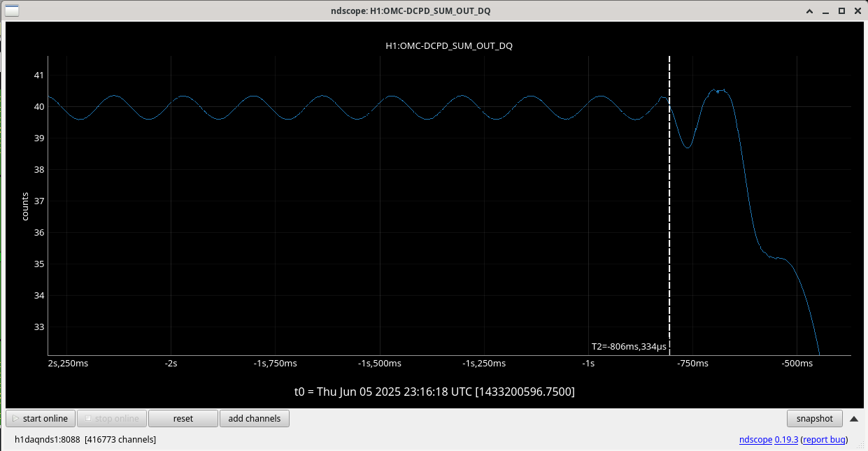The image size is (868, 451).
Task: Click the plot title H1:OMC-DCPD_SUM_OUT_DQ
Action: [449, 46]
